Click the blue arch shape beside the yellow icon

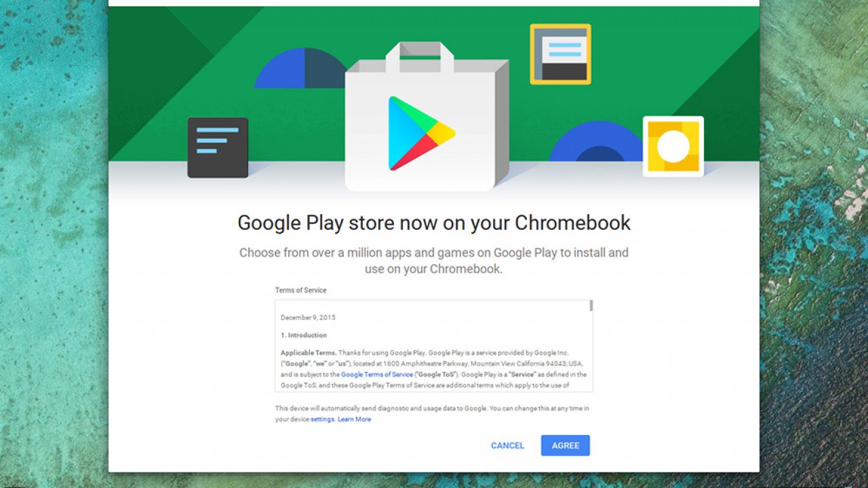click(x=595, y=141)
